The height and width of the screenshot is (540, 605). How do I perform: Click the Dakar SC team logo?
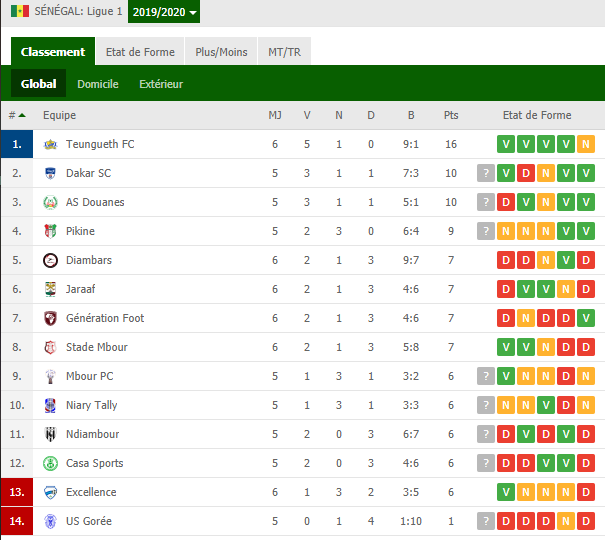click(50, 173)
